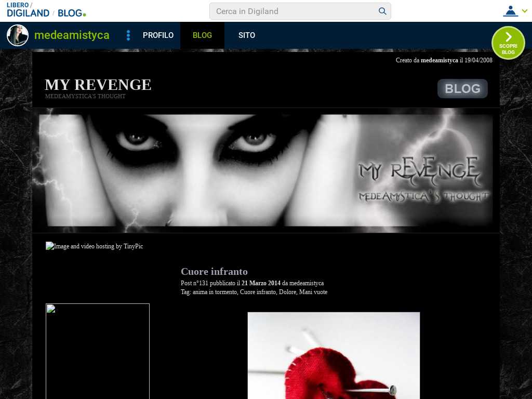Click the Libero Digiland logo
Screen dimensions: 532x399
pos(28,10)
